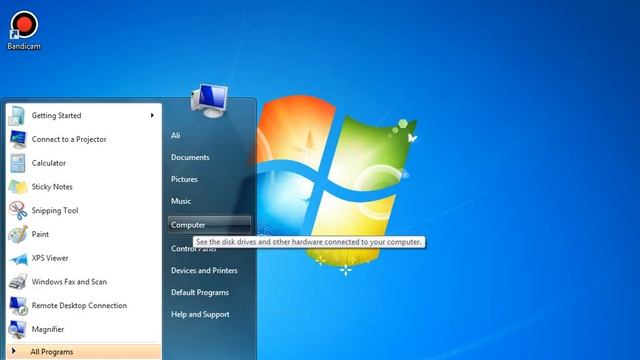Click the Windows Fax and Scan icon

click(18, 282)
